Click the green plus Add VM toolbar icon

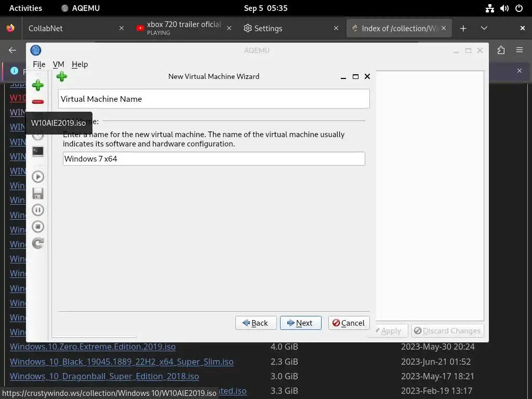coord(37,85)
